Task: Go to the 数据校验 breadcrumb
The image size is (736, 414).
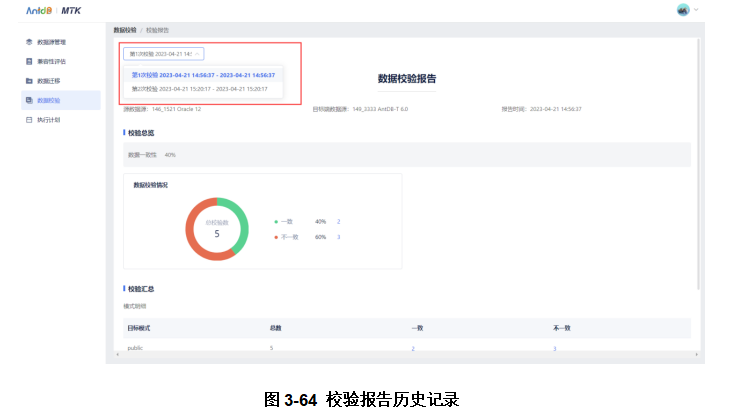Action: pos(125,30)
